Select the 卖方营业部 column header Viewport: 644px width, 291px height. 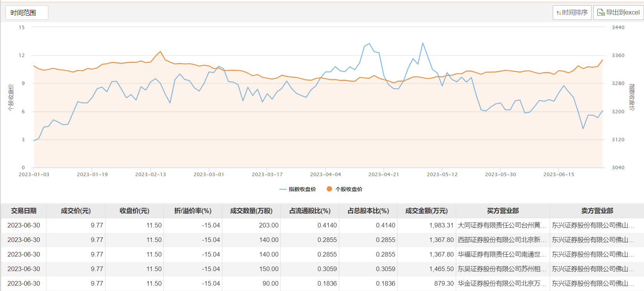coord(597,211)
